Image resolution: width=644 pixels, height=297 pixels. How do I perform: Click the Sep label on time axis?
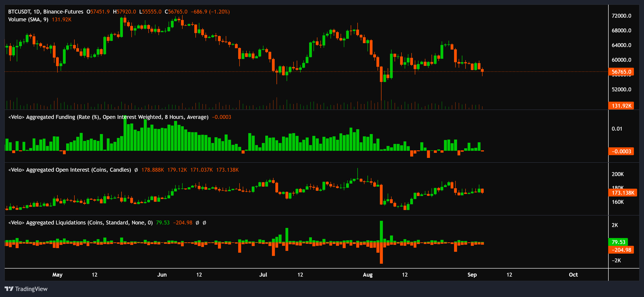pos(472,275)
